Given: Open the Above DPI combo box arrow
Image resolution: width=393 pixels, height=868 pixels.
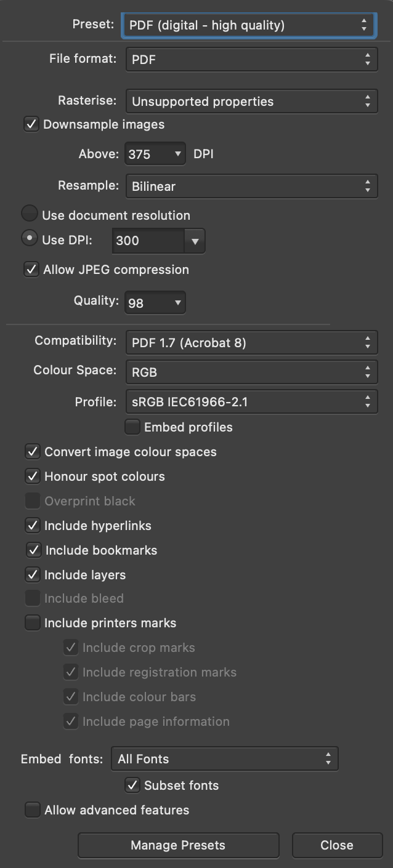Looking at the screenshot, I should click(178, 154).
